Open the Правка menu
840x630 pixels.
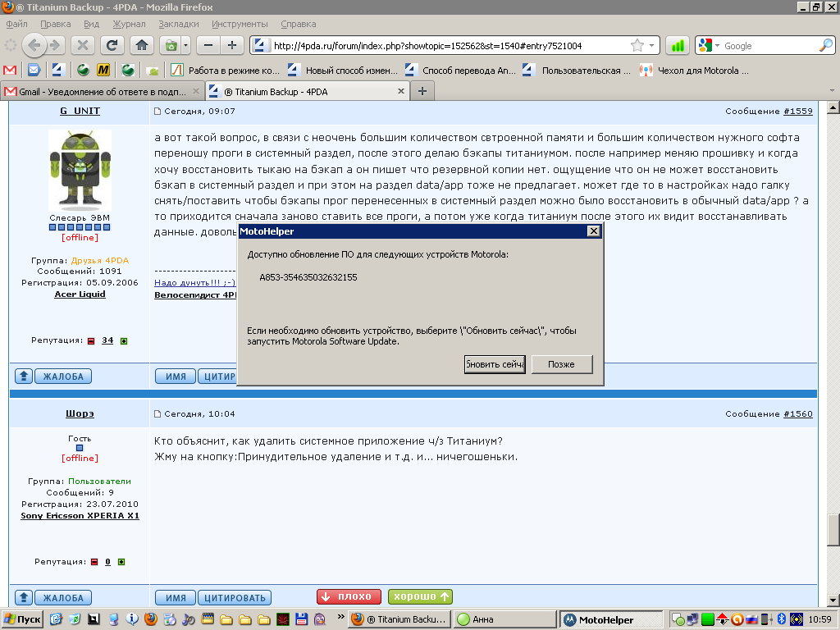pos(55,24)
